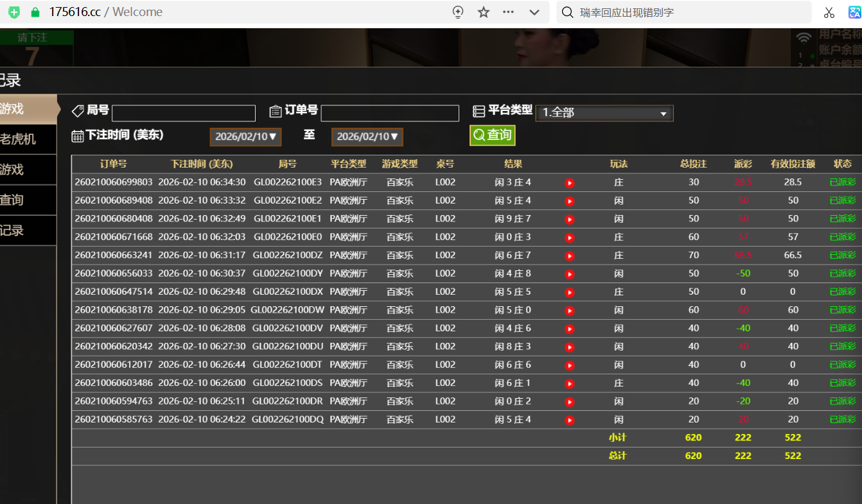862x504 pixels.
Task: Open the start date picker dropdown
Action: [x=245, y=136]
